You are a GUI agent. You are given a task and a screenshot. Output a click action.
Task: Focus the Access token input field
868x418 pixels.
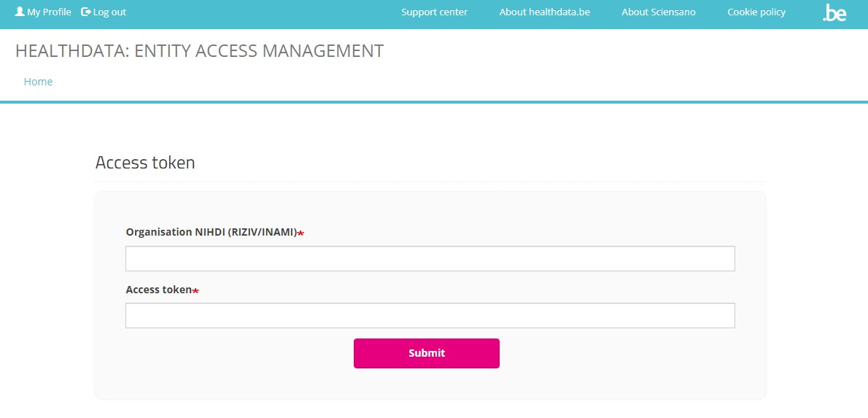tap(430, 316)
